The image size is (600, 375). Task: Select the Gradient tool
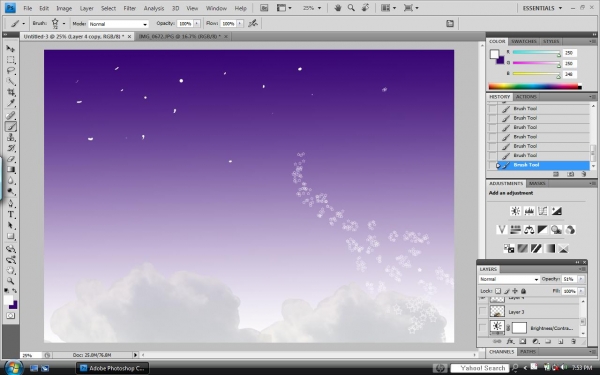(x=11, y=170)
